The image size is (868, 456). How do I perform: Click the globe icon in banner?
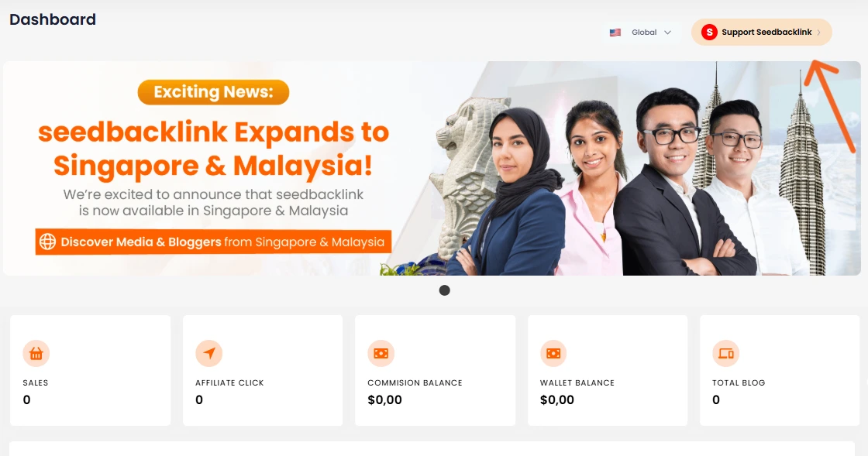47,242
